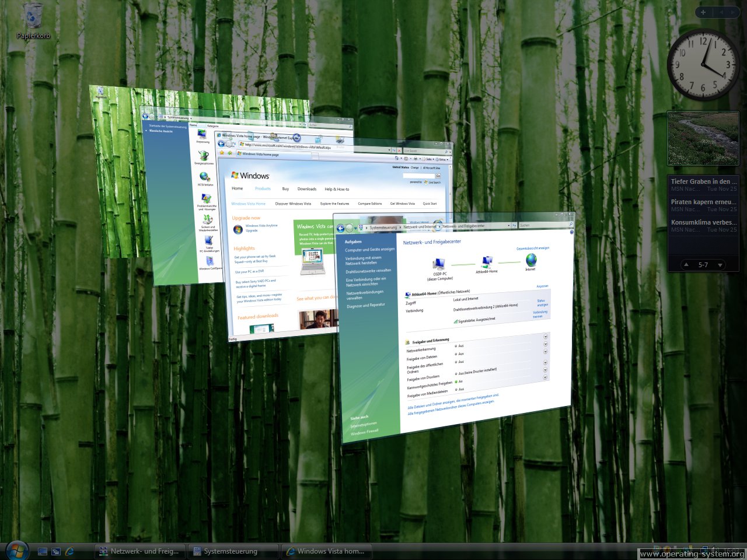Open headline Konsumklima verbes...
747x560 pixels.
(704, 222)
